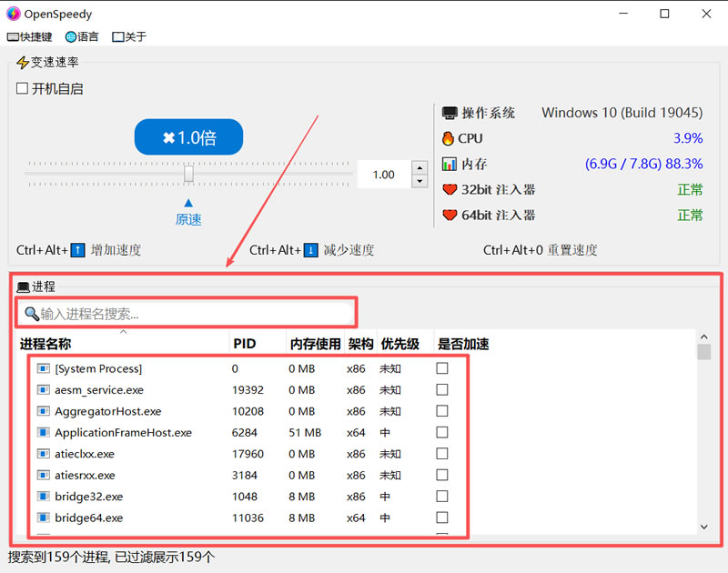Click the blue triangle above 原速
This screenshot has width=728, height=573.
(188, 203)
